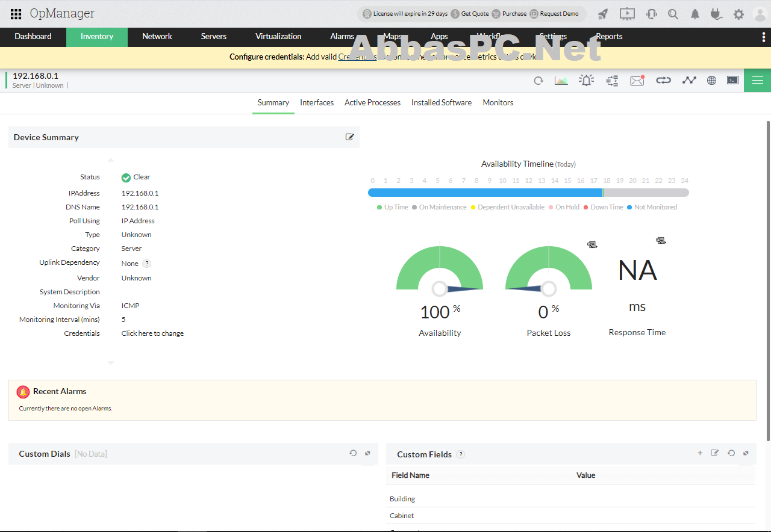Click the Get Started rocket icon
The image size is (771, 532).
[x=602, y=14]
